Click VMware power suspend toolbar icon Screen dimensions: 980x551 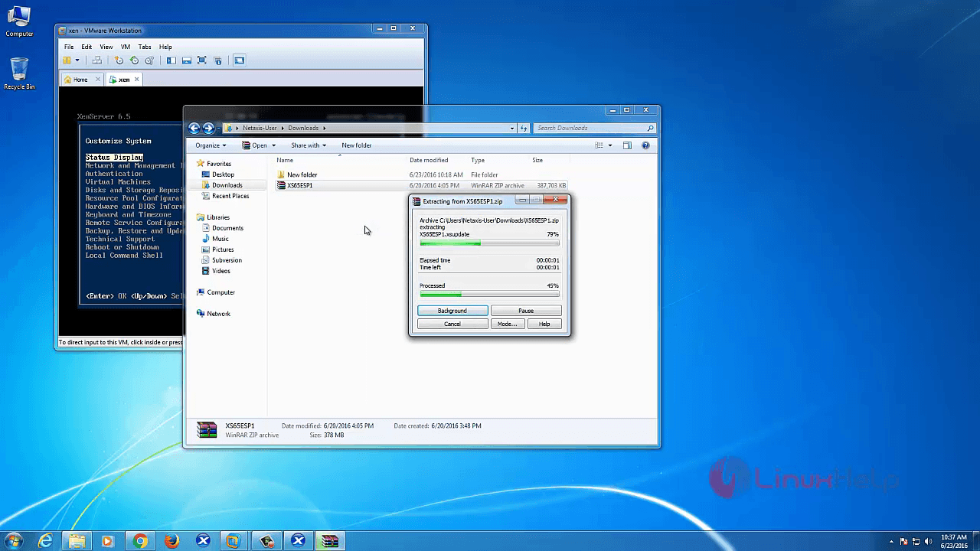[x=67, y=60]
